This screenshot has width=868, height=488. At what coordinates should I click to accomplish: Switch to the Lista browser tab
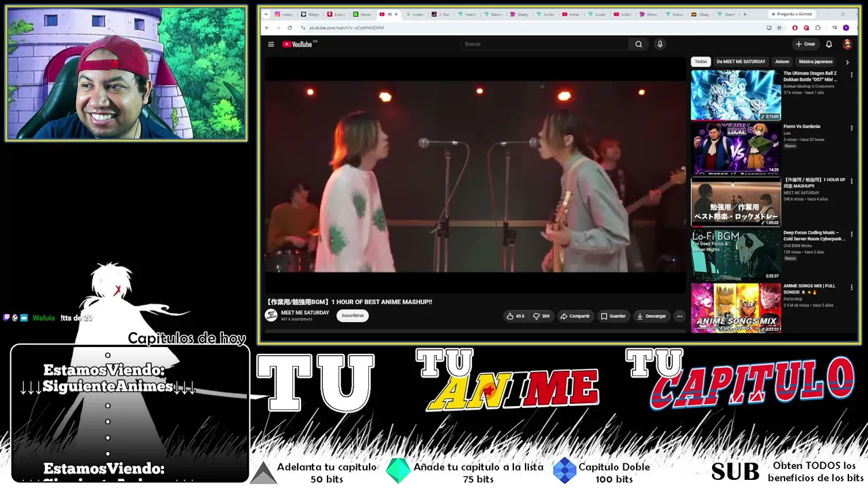click(336, 14)
